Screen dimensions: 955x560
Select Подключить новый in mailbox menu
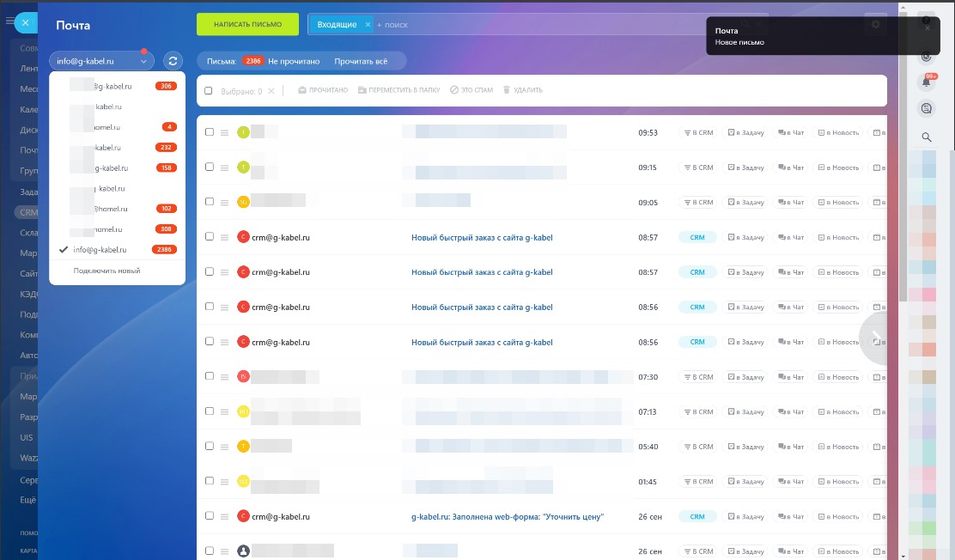click(x=107, y=271)
